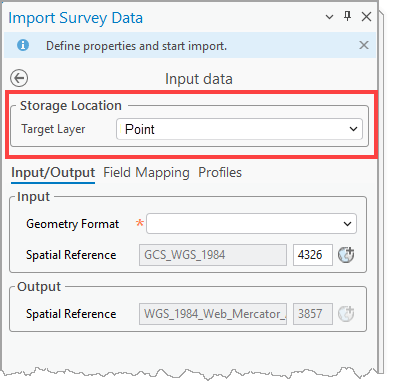Close the Import Survey Data pane

pyautogui.click(x=366, y=16)
